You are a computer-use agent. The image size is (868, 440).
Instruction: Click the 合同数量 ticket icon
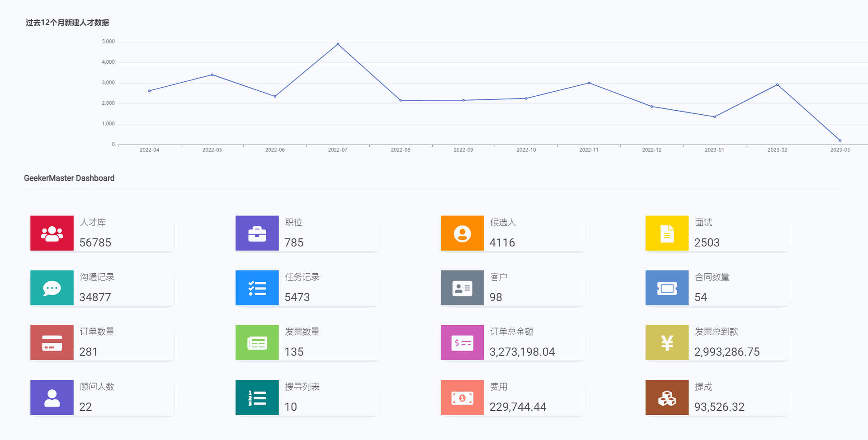click(667, 288)
